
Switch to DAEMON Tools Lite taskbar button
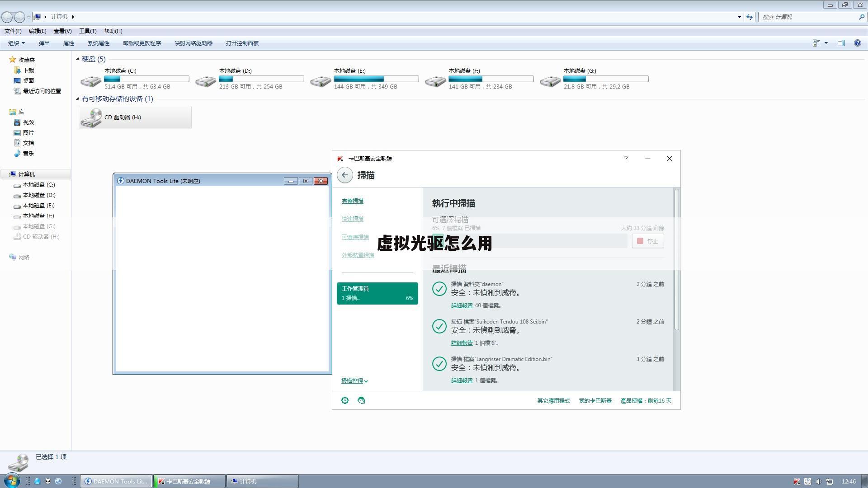tap(116, 481)
